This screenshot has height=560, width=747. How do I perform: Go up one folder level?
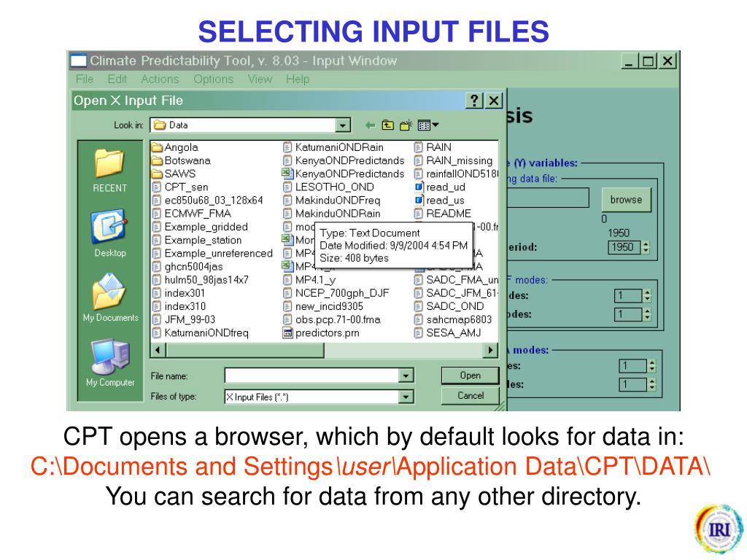(388, 125)
